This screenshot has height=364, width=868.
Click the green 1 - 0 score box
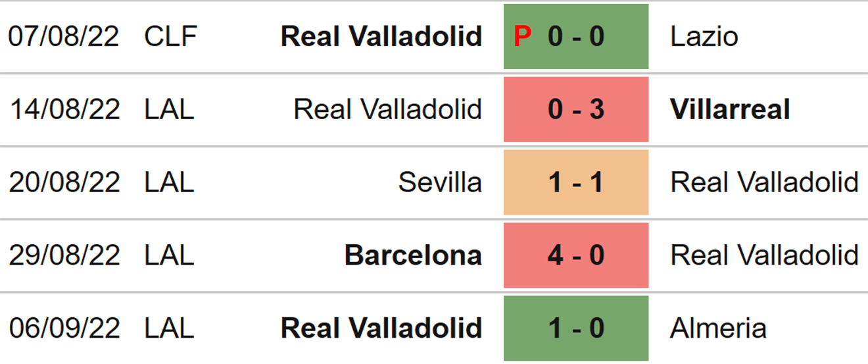point(576,328)
